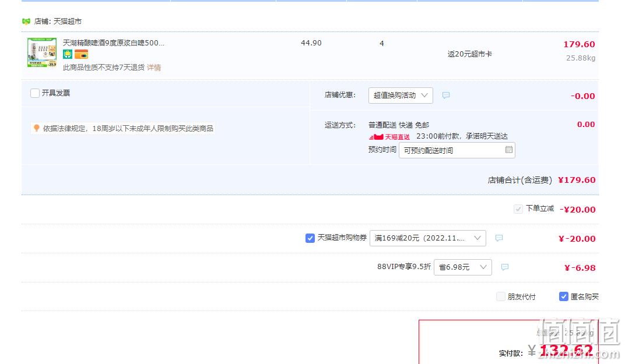625x364 pixels.
Task: Click the 普通配送 快递 免邮 shipping text
Action: click(399, 125)
